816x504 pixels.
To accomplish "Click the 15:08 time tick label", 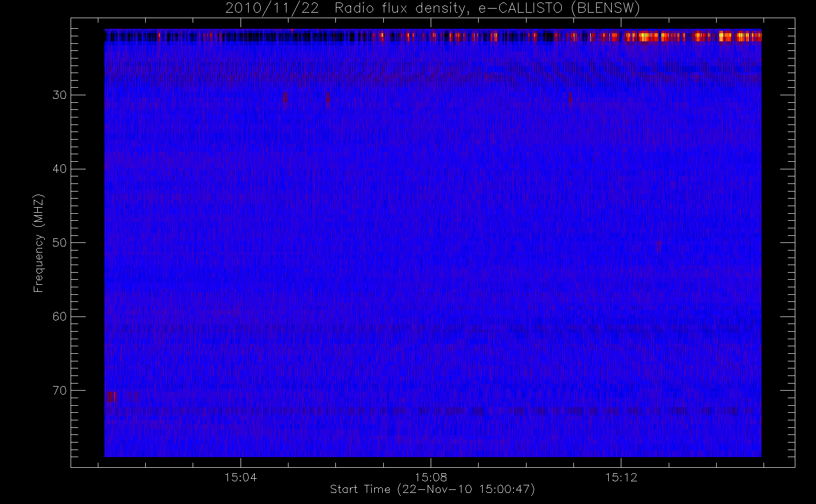I will 431,477.
